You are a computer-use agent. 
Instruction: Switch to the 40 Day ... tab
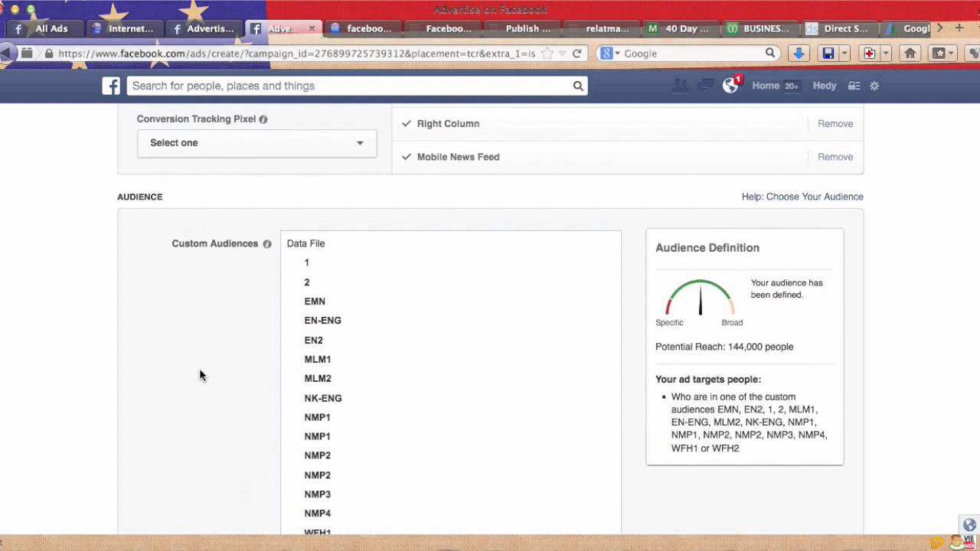(679, 28)
